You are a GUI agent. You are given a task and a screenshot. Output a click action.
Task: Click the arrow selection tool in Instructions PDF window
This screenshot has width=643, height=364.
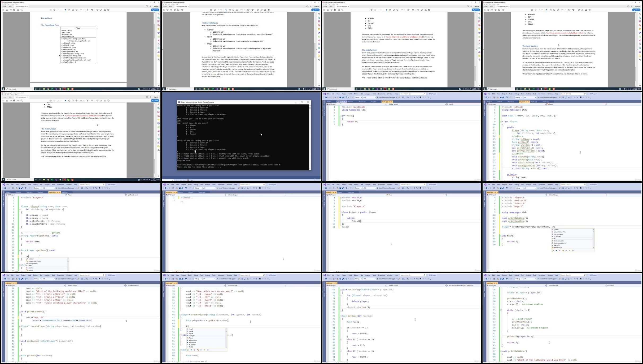65,10
